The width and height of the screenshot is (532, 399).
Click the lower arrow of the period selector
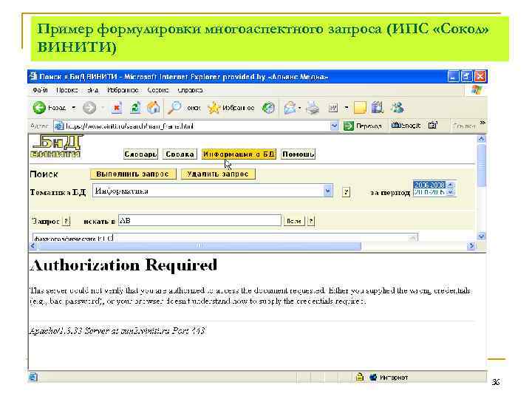coord(450,192)
